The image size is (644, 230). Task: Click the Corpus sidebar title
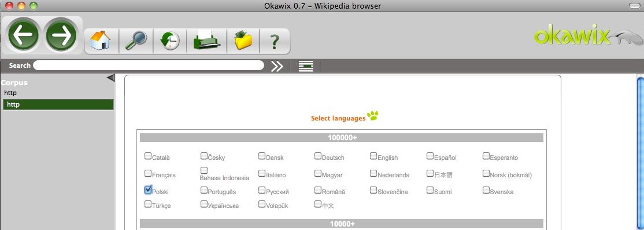pyautogui.click(x=14, y=83)
